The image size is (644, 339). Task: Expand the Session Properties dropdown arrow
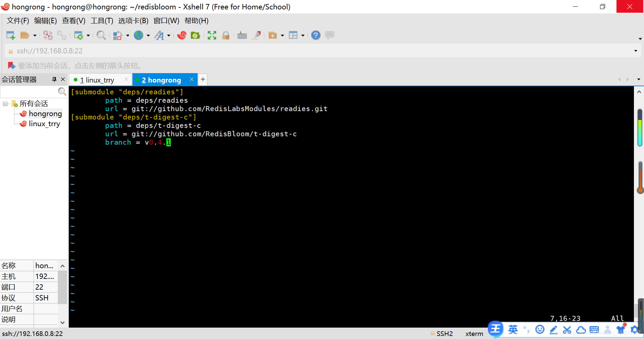88,35
